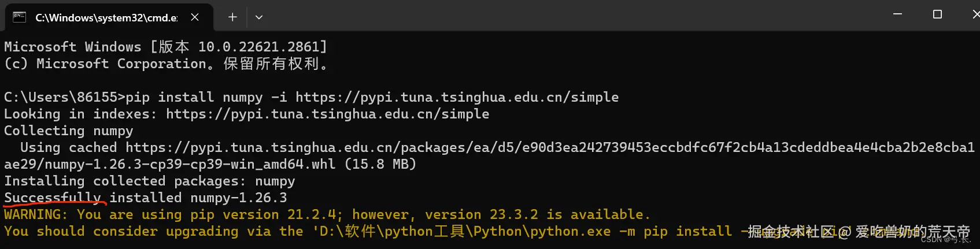This screenshot has height=249, width=980.
Task: Click the Collecting numpy line
Action: coord(69,131)
